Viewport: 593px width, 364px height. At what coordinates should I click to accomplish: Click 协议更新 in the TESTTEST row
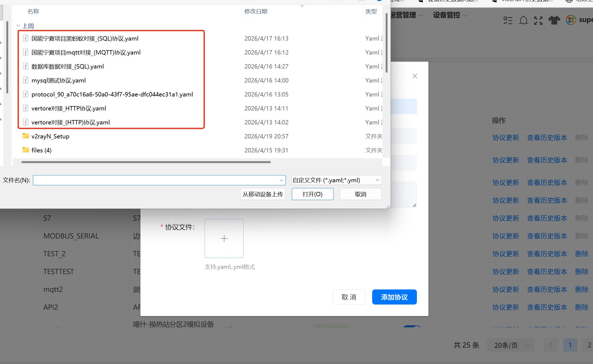(506, 272)
